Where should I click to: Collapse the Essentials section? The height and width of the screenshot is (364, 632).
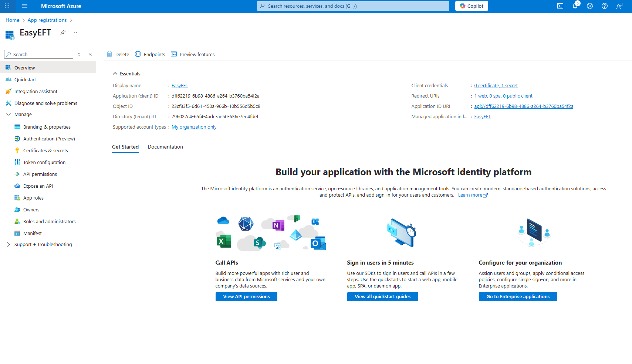click(115, 74)
